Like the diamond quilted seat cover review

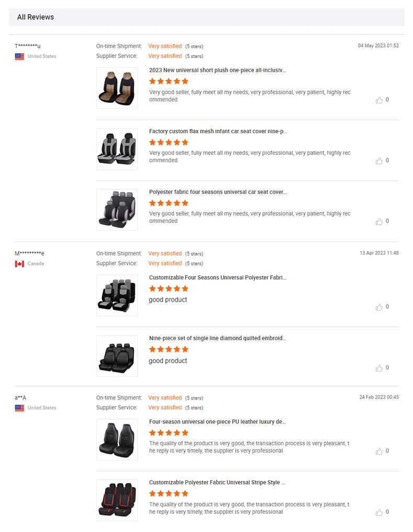coord(379,368)
